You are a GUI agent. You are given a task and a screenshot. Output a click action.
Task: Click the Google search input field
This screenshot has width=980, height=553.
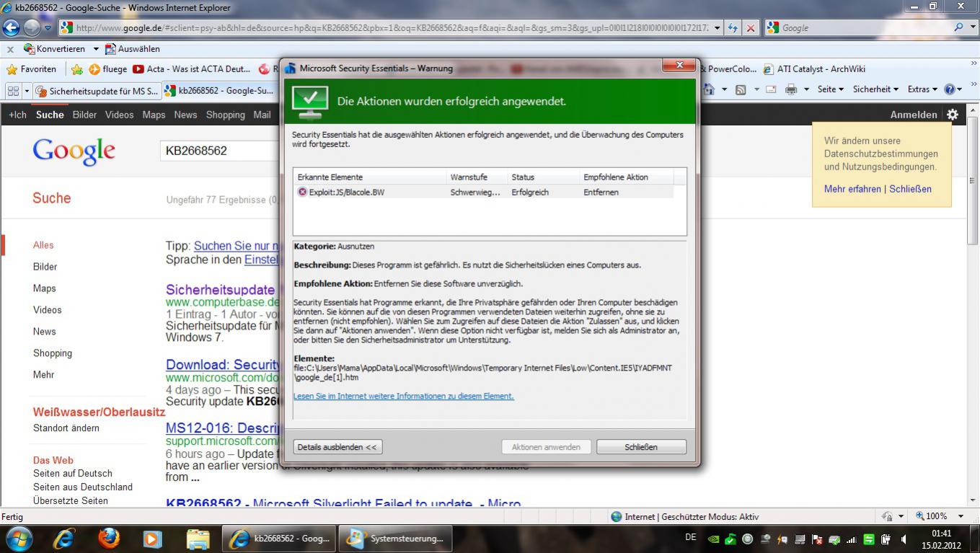point(220,151)
